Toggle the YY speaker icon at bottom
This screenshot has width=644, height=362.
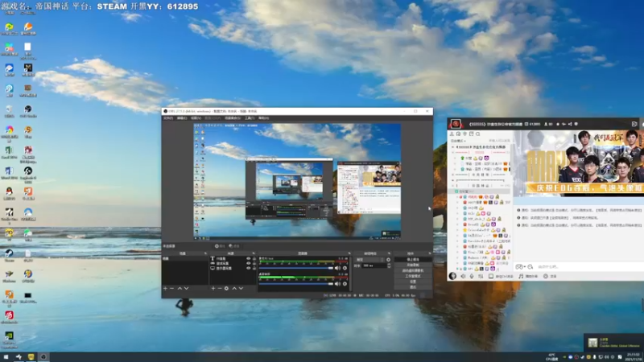click(x=463, y=276)
